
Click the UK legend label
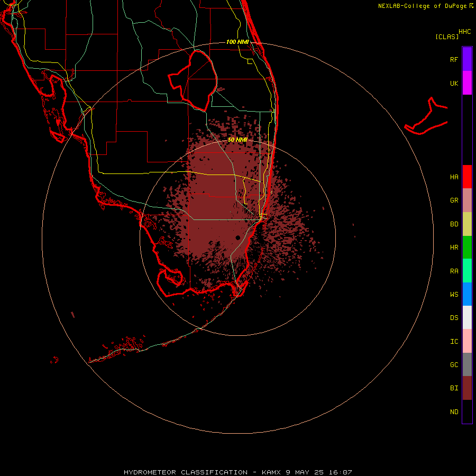pyautogui.click(x=454, y=83)
